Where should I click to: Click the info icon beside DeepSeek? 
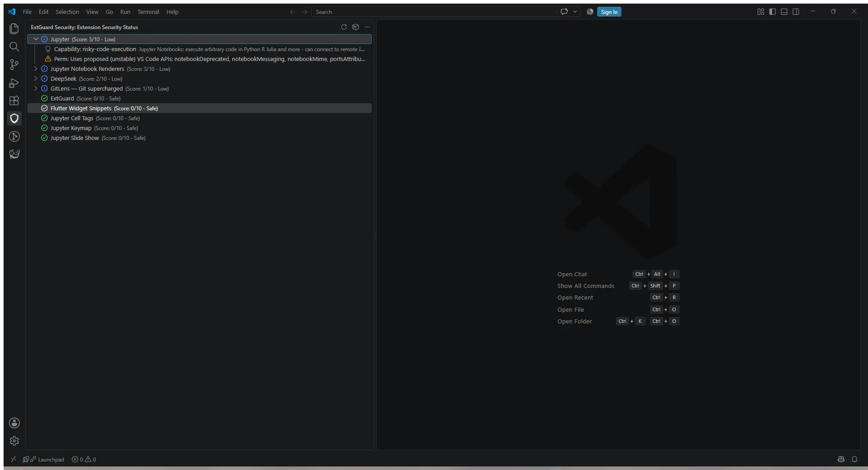pos(44,78)
